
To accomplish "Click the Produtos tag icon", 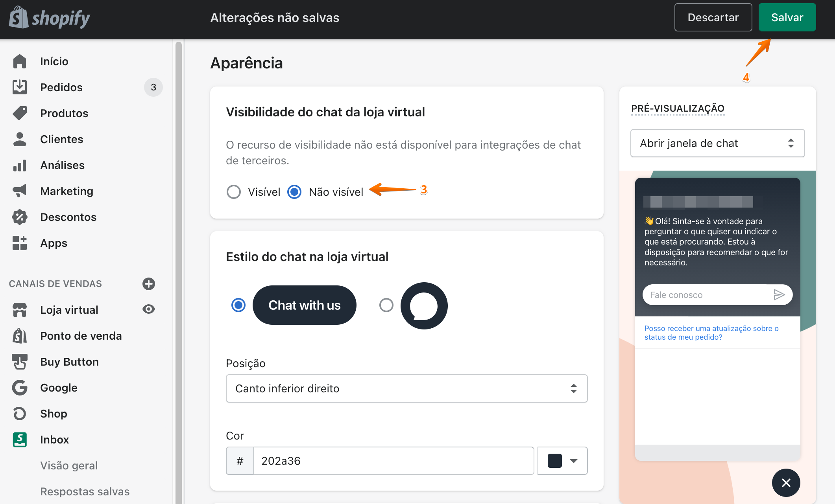I will (x=20, y=113).
